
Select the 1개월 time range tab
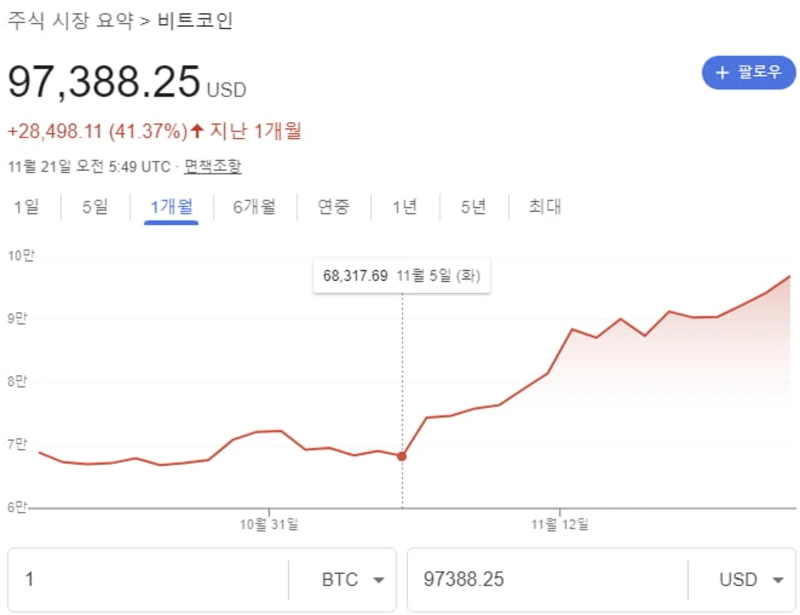pyautogui.click(x=171, y=207)
